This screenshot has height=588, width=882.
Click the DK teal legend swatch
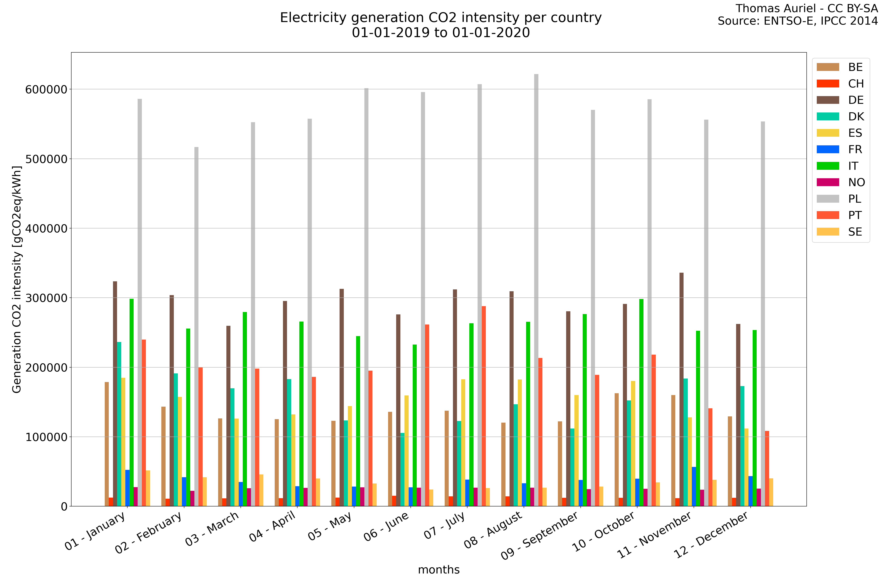828,117
